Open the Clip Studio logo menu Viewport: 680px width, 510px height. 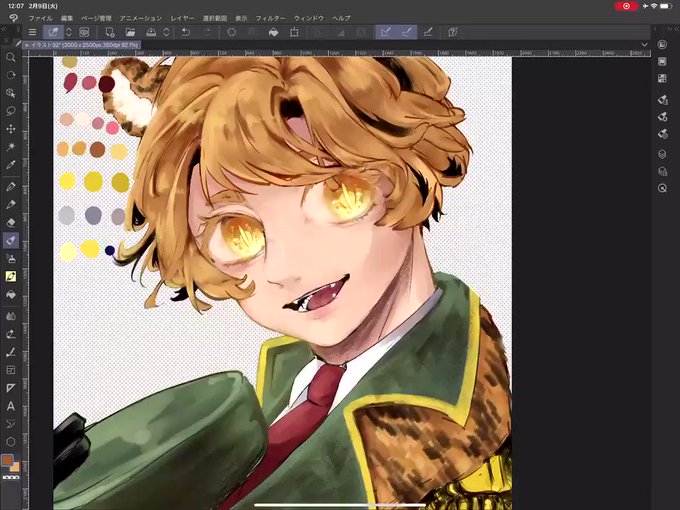[x=13, y=18]
